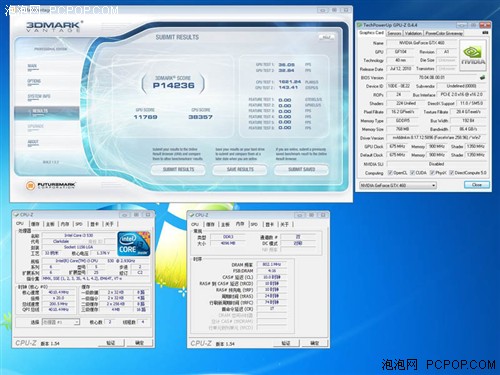Click the Futuremark logo in 3DMark Vantage
The width and height of the screenshot is (500, 375).
pos(51,185)
